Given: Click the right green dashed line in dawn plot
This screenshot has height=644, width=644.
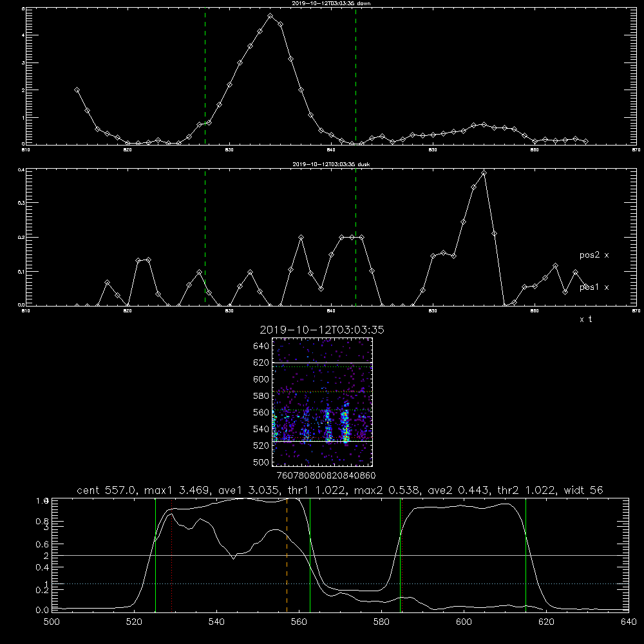Looking at the screenshot, I should [x=355, y=77].
